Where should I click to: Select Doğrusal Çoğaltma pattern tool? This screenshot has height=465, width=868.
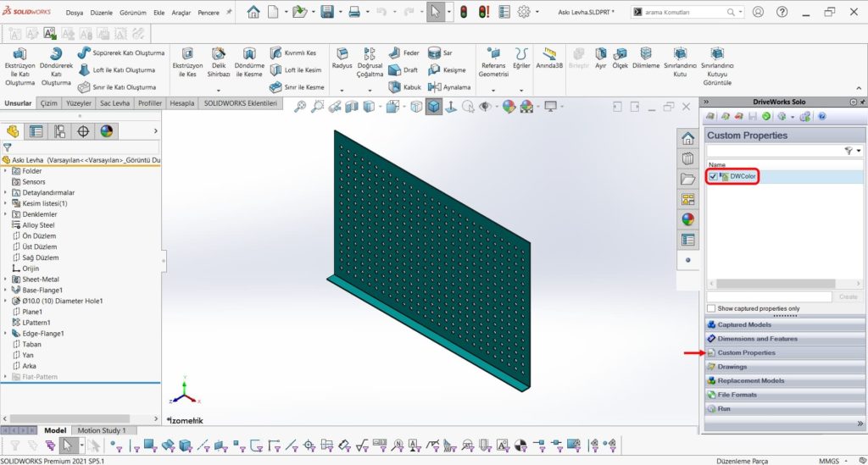370,63
